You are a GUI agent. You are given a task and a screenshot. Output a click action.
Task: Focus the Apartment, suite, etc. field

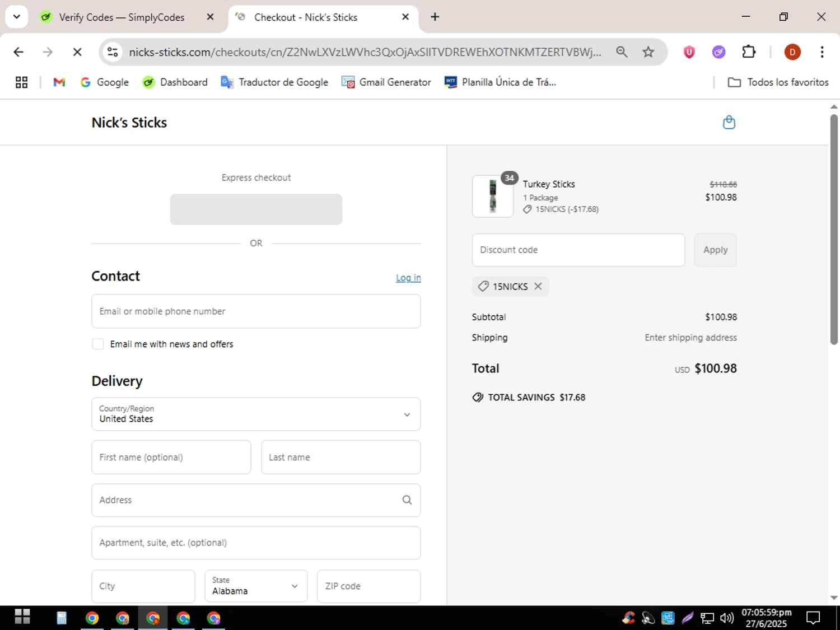click(x=256, y=543)
